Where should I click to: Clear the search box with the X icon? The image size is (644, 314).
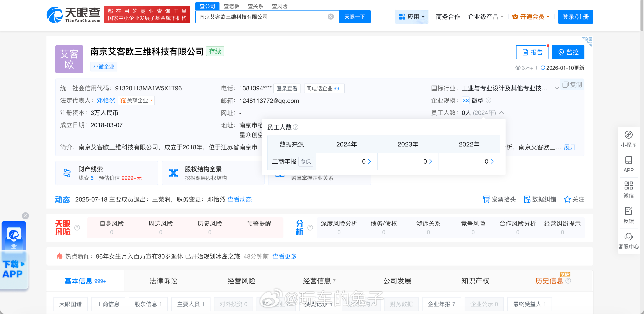(x=331, y=17)
